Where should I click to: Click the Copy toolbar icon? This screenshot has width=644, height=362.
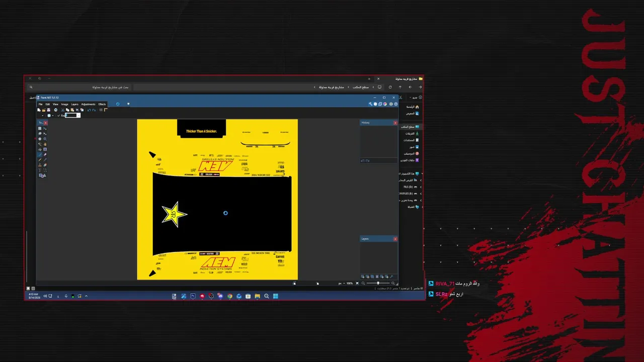(x=67, y=110)
